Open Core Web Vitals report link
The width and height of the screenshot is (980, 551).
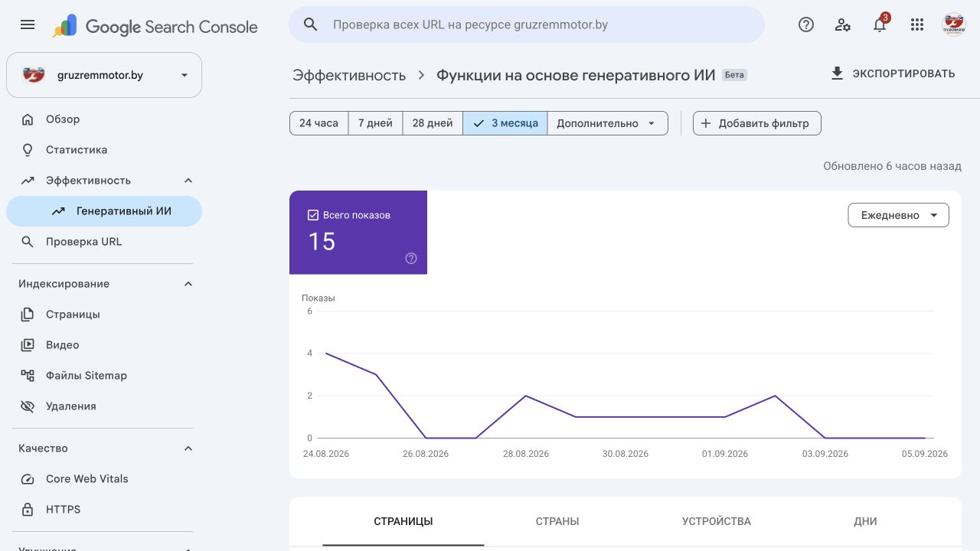[104, 479]
